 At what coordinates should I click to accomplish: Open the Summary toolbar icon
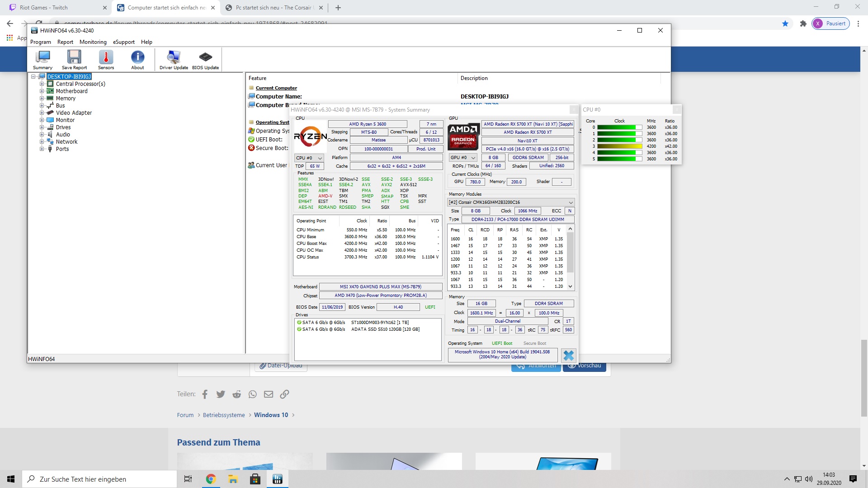(x=42, y=60)
